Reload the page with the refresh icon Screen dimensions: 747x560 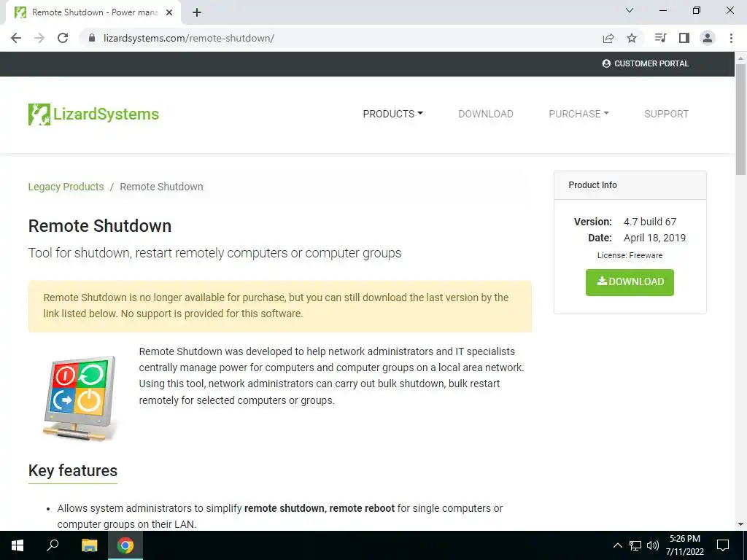tap(63, 38)
